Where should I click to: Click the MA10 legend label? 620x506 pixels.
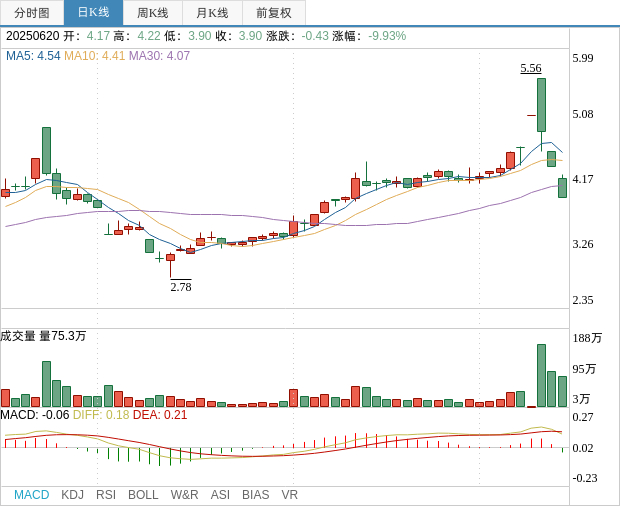(94, 56)
